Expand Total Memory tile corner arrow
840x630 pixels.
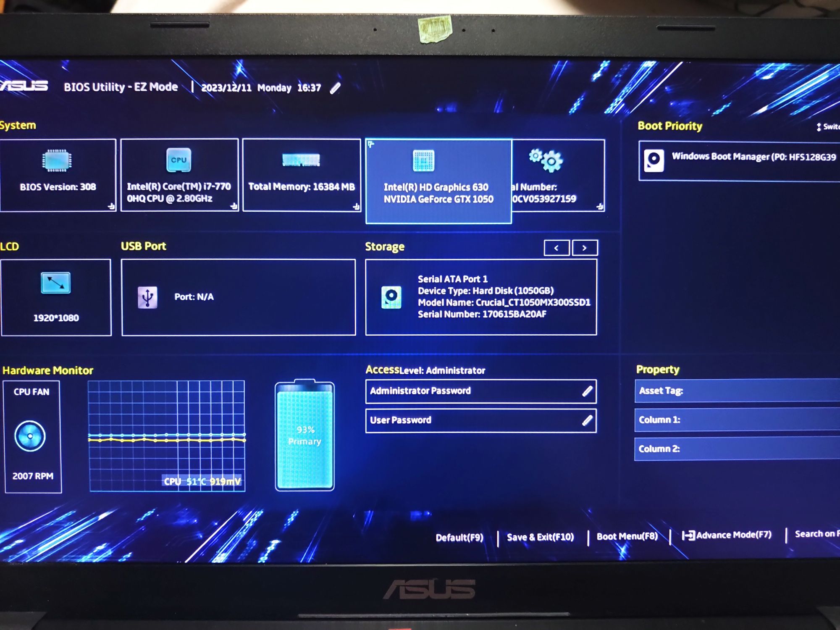pyautogui.click(x=356, y=206)
